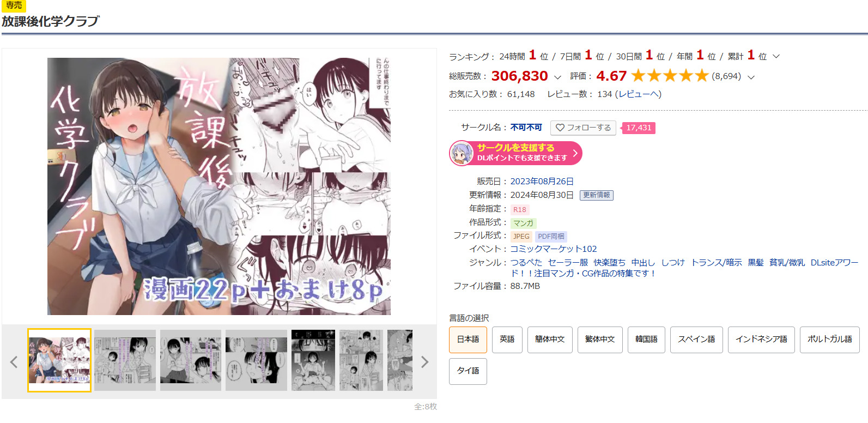
Task: Open the 不可不可 circle link
Action: tap(526, 127)
